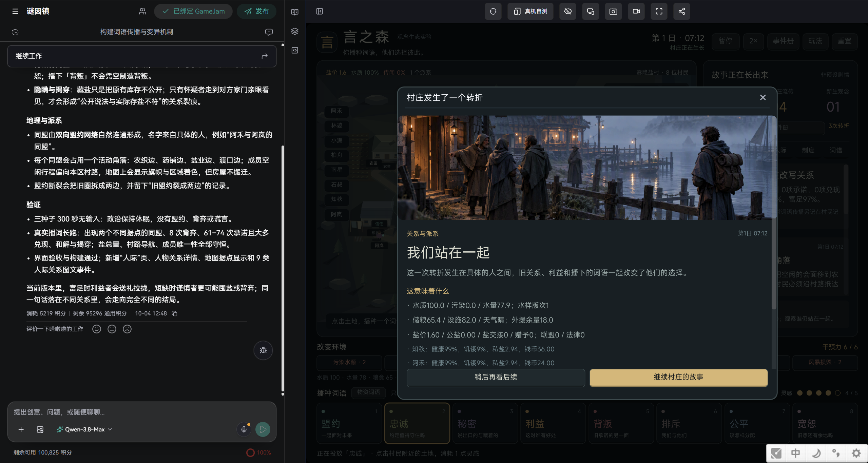Click 继续村庄的故事 button
The image size is (868, 463).
pyautogui.click(x=678, y=377)
